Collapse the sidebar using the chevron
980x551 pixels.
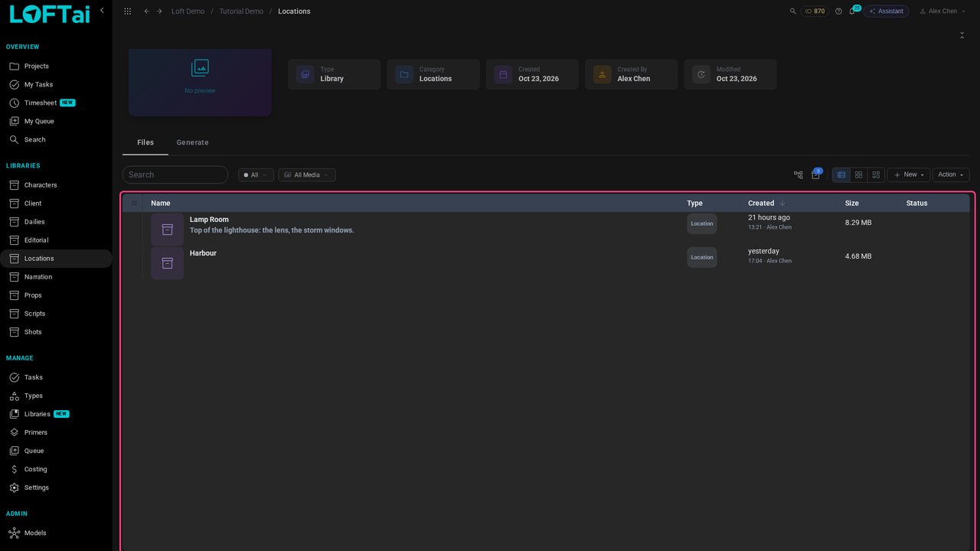(102, 10)
